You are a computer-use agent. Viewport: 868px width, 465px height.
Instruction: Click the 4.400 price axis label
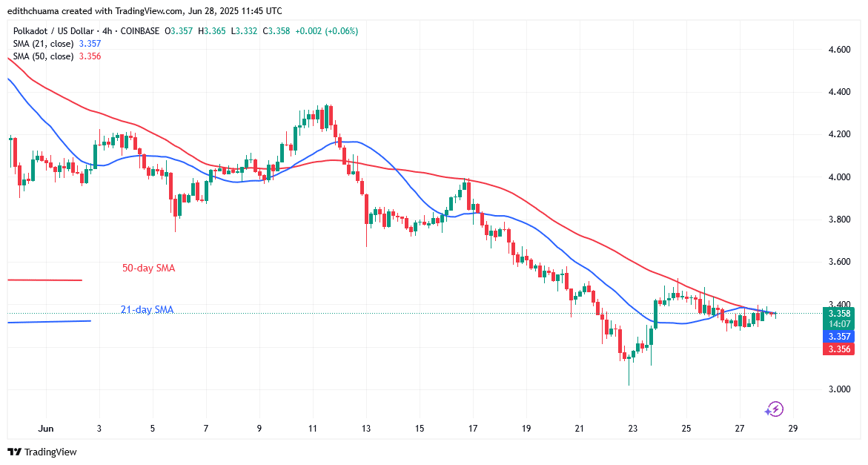pyautogui.click(x=839, y=92)
